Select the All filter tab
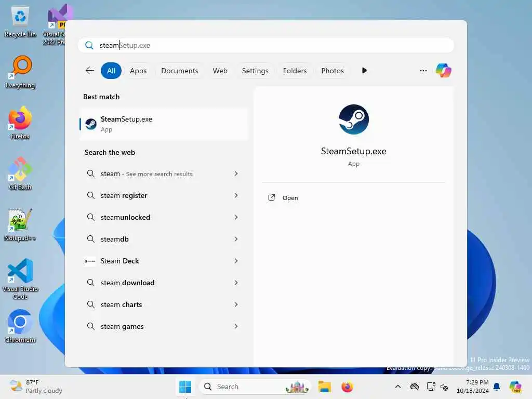The height and width of the screenshot is (399, 532). [x=111, y=71]
